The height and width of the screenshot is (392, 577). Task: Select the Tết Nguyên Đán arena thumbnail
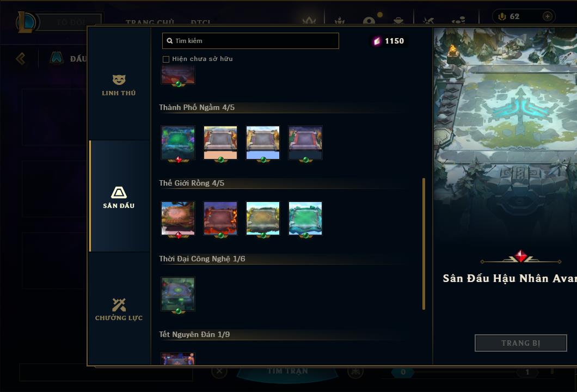(x=178, y=359)
